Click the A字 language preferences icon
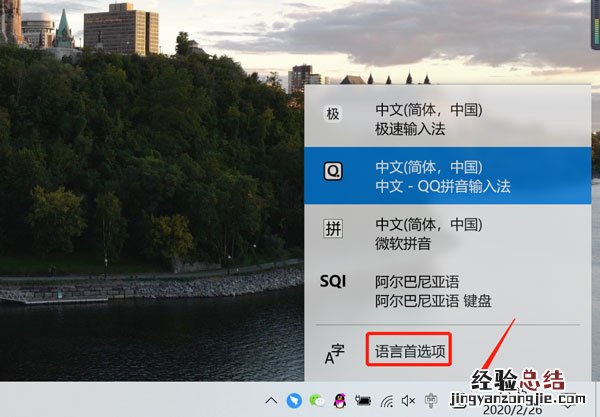The width and height of the screenshot is (600, 417). tap(334, 353)
